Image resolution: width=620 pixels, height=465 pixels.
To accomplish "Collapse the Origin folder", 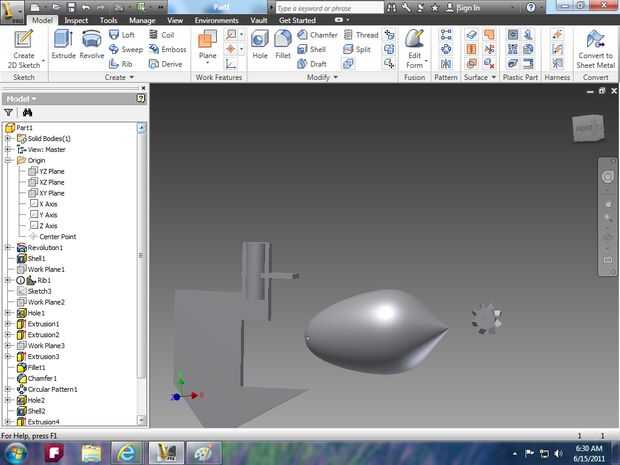I will coord(8,160).
